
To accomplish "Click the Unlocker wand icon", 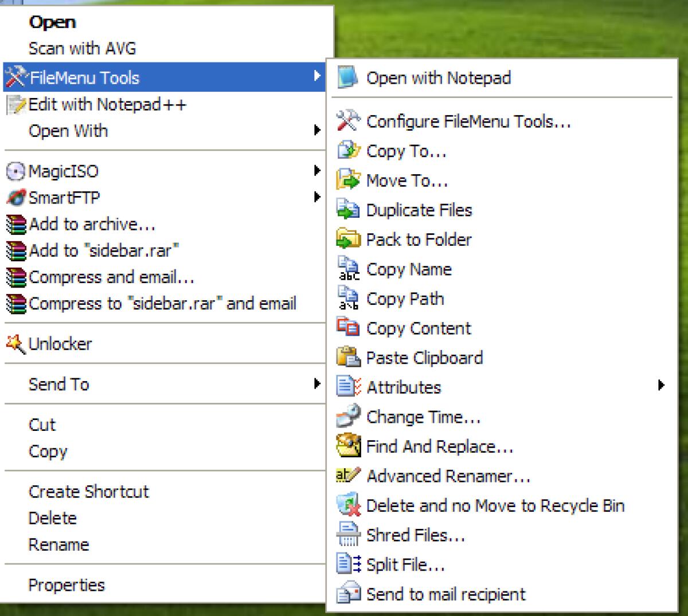I will [x=15, y=344].
